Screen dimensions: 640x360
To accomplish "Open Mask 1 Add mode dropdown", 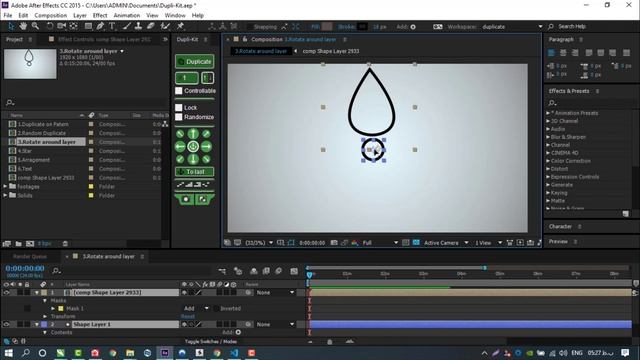I will tap(196, 309).
